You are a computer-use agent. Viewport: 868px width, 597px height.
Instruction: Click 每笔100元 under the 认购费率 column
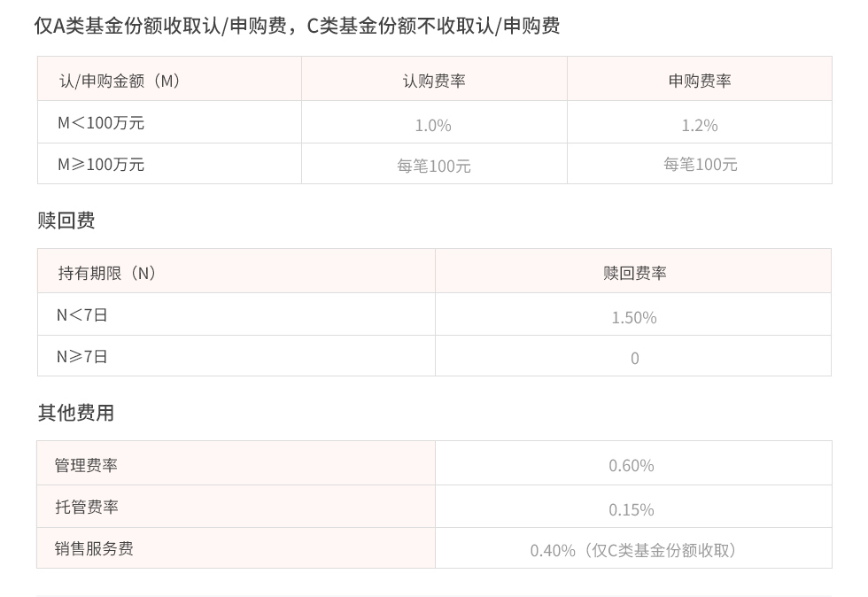[x=434, y=166]
